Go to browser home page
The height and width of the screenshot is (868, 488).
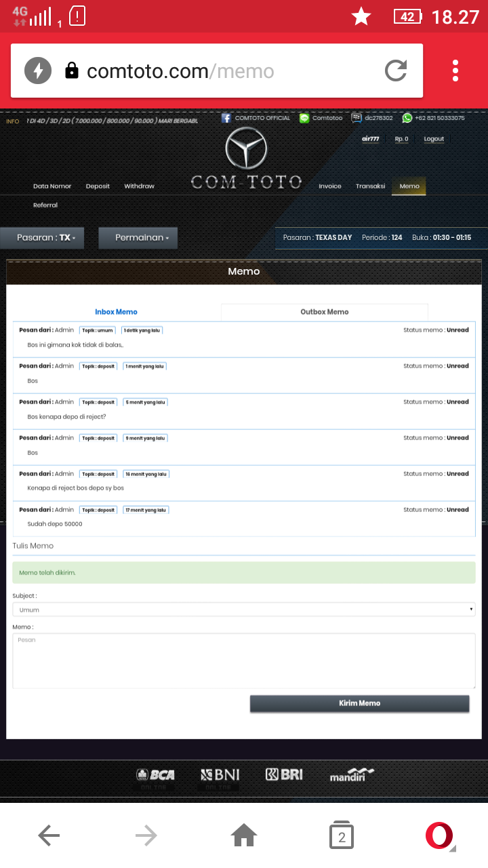pyautogui.click(x=244, y=835)
